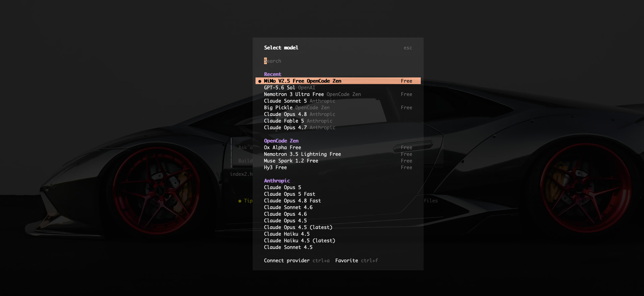Select Claude Haiku 4.5 (latest)

click(338, 241)
